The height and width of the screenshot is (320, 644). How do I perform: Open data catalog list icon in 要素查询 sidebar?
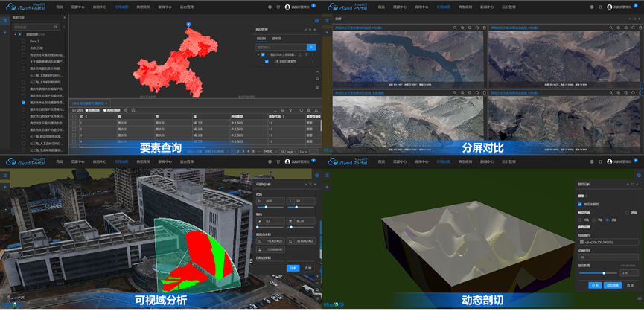(x=5, y=21)
